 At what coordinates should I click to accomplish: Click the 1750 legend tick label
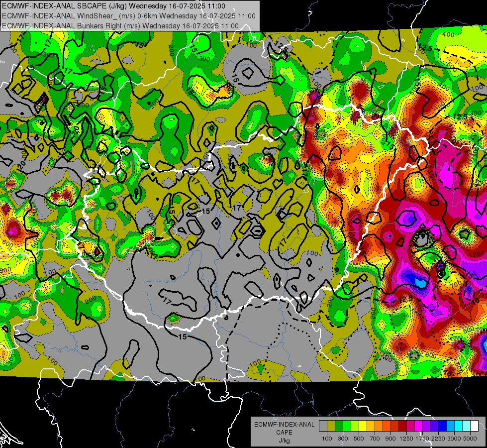point(422,439)
